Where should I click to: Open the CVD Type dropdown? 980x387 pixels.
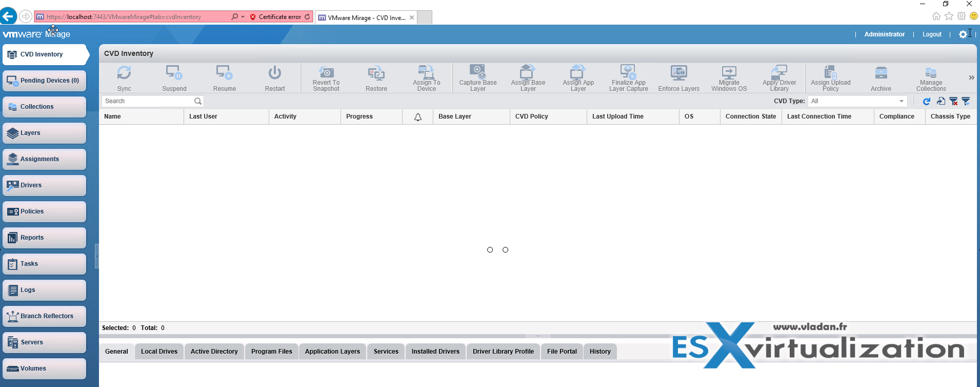coord(857,101)
